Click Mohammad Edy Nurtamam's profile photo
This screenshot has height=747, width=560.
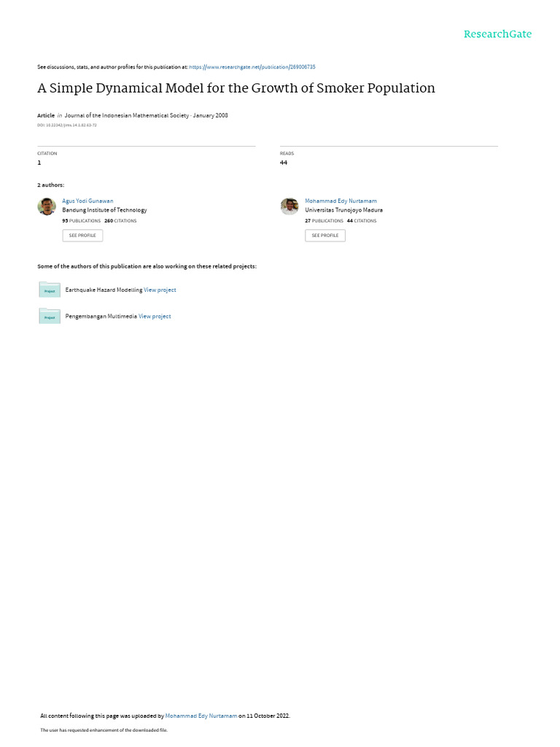point(289,206)
